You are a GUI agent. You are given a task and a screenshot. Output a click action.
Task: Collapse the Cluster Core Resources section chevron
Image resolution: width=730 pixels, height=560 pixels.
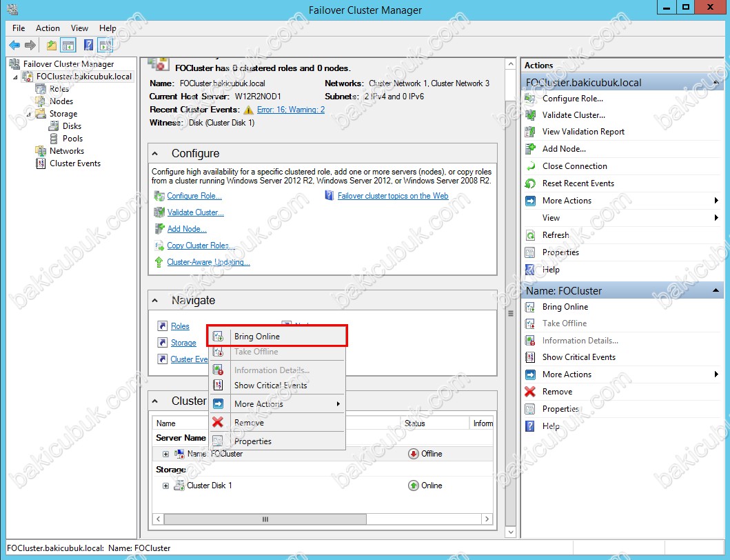click(155, 401)
